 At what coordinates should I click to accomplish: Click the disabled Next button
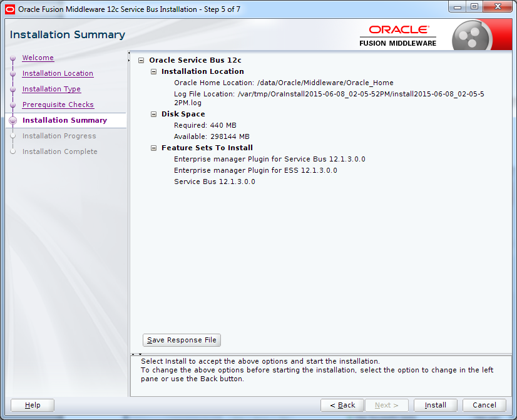pyautogui.click(x=387, y=405)
